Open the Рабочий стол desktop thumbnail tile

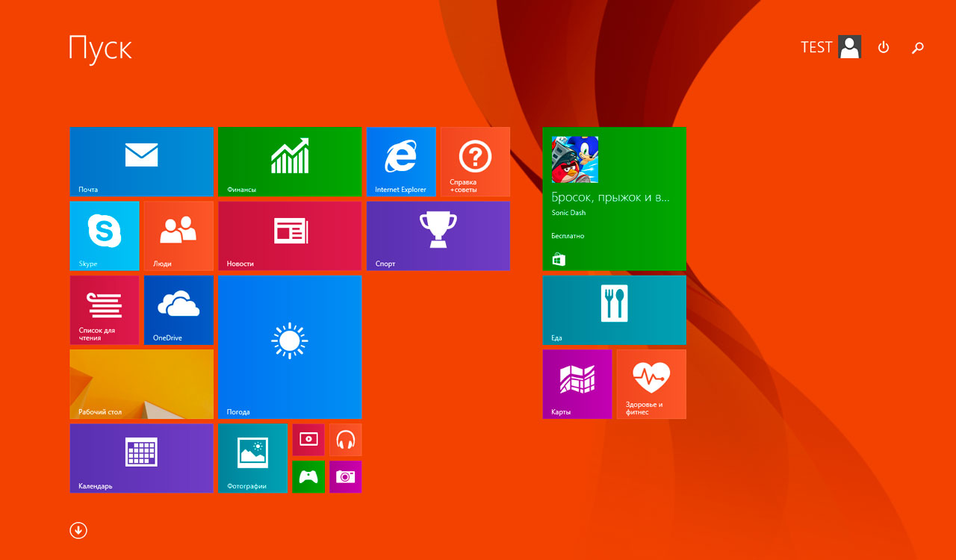pos(141,384)
